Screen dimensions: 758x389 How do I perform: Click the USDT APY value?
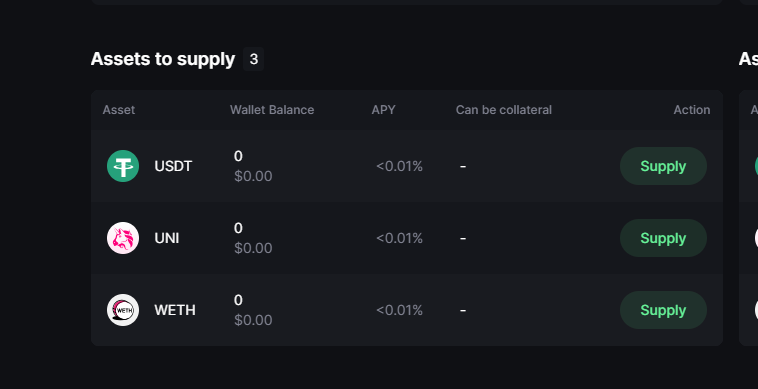coord(399,166)
